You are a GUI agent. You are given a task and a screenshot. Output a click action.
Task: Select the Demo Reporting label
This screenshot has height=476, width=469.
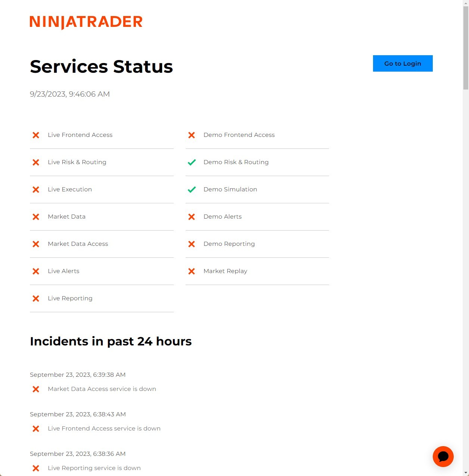coord(229,244)
